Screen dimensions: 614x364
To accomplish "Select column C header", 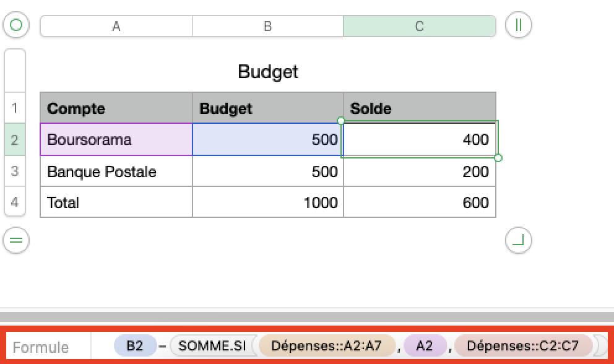I will tap(419, 26).
